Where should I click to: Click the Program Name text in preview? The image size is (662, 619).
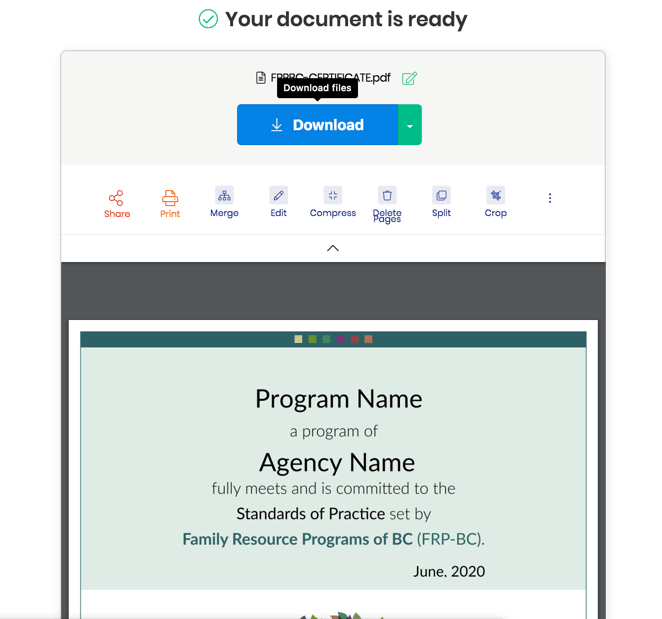338,399
